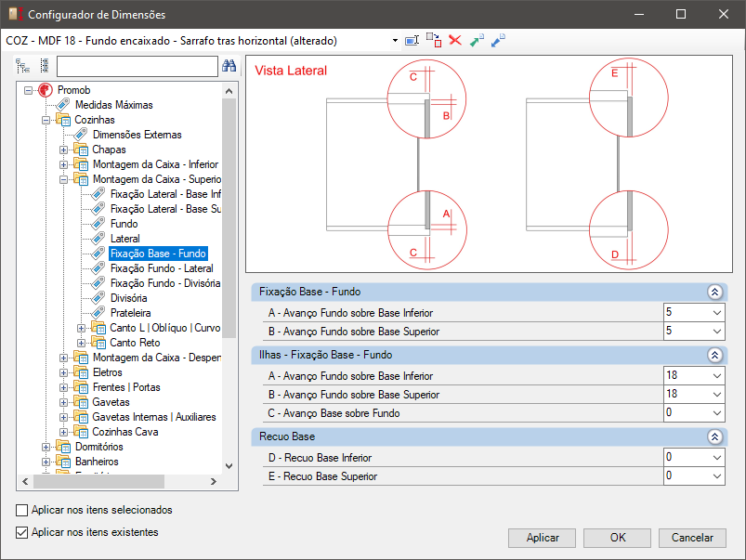Image resolution: width=746 pixels, height=560 pixels.
Task: Select Fixação Fundo - Divisória tree item
Action: point(165,283)
